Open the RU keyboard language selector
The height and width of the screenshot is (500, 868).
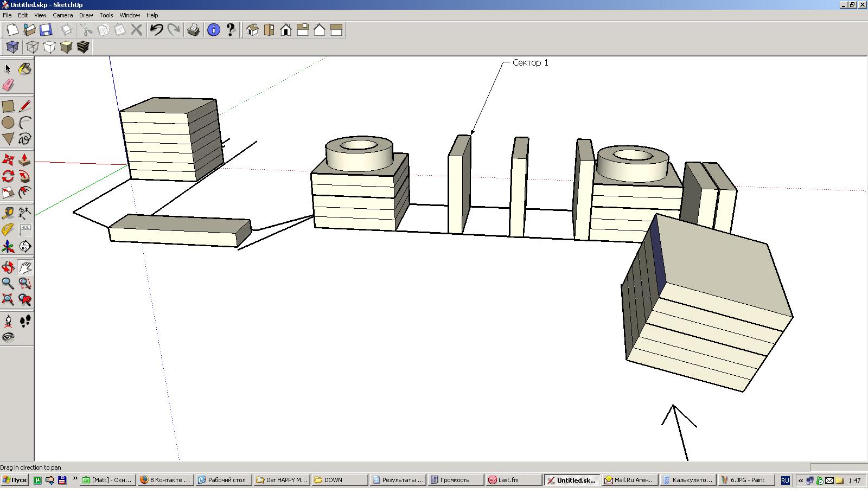(x=785, y=480)
